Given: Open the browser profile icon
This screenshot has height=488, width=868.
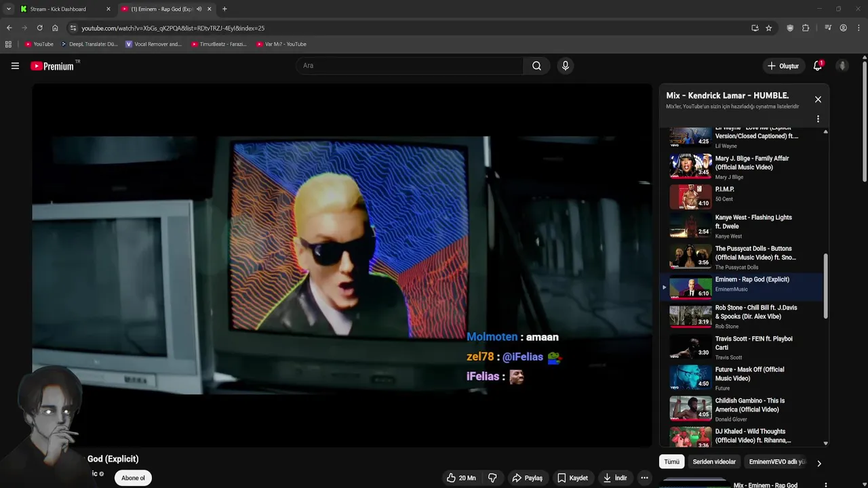Looking at the screenshot, I should point(843,28).
